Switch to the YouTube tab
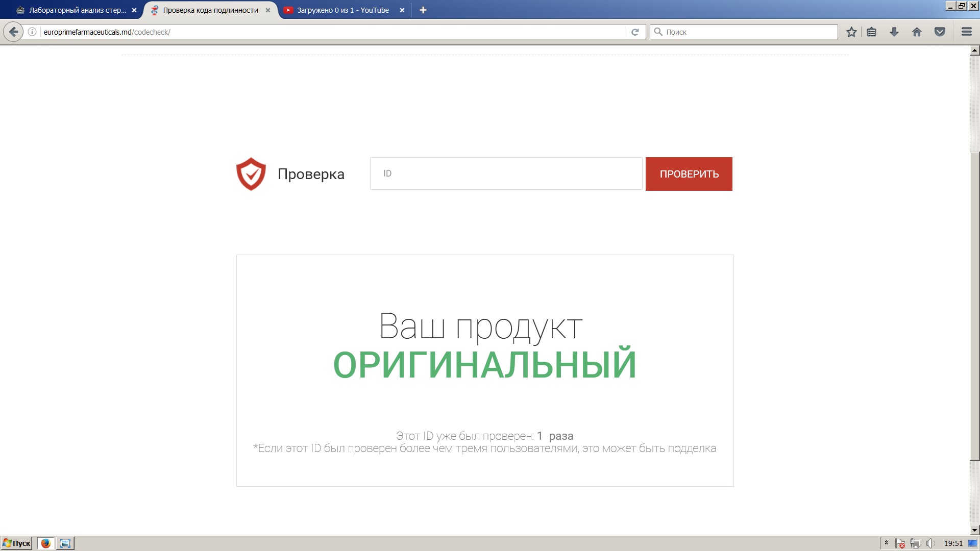Screen dimensions: 980x551 (342, 10)
